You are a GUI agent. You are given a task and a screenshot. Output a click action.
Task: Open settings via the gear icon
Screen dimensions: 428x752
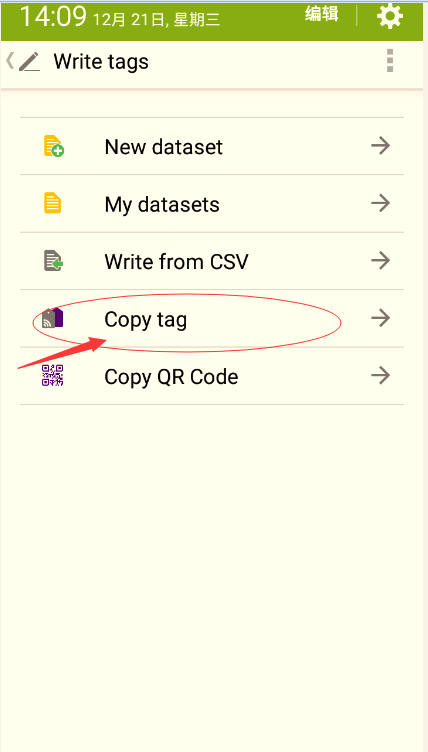(x=389, y=16)
